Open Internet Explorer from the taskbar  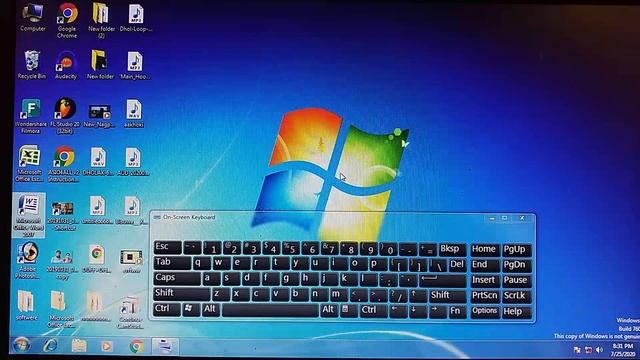click(x=51, y=346)
